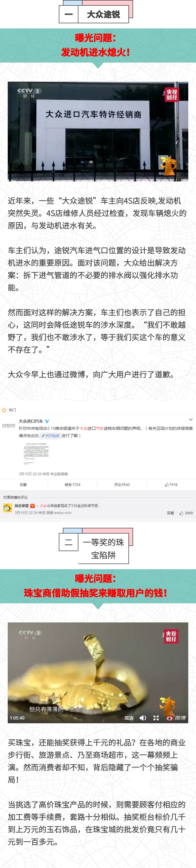Click 转发 1724 to repost
The image size is (196, 868).
[x=72, y=485]
